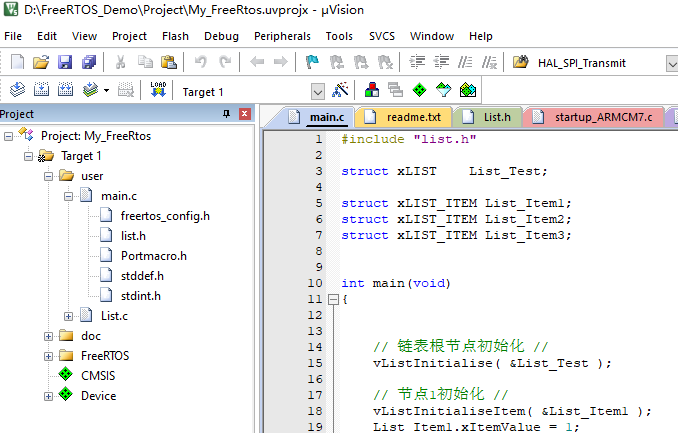Viewport: 678px width, 433px height.
Task: Select stddef.h in the project tree
Action: tap(142, 276)
